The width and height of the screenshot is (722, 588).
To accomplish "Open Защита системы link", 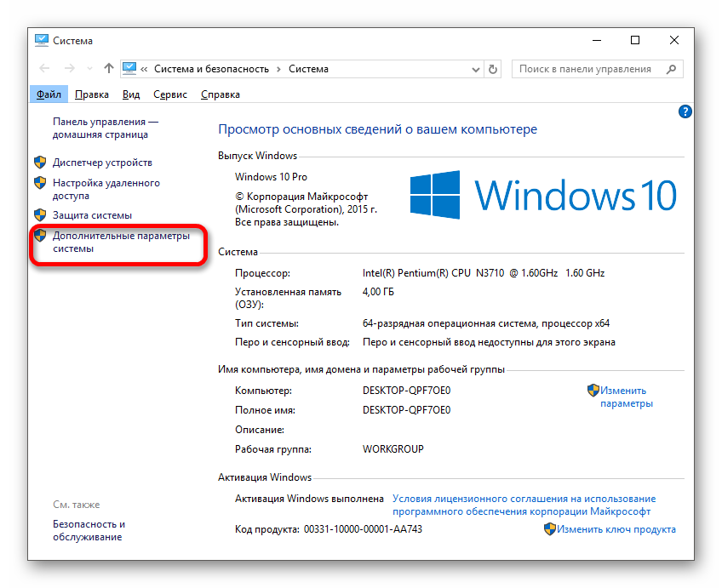I will 92,215.
